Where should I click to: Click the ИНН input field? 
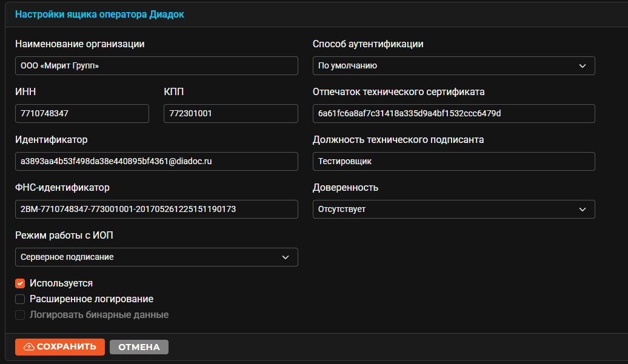click(x=82, y=114)
